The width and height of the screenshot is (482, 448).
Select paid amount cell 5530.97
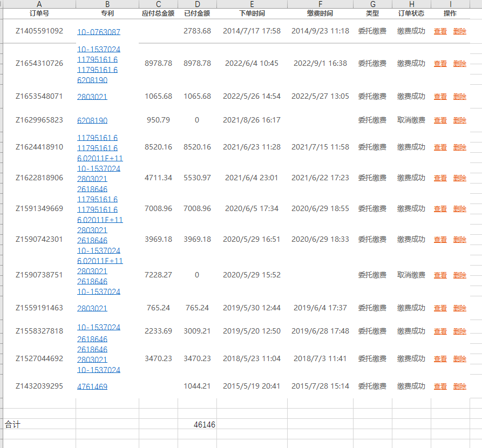tap(198, 178)
